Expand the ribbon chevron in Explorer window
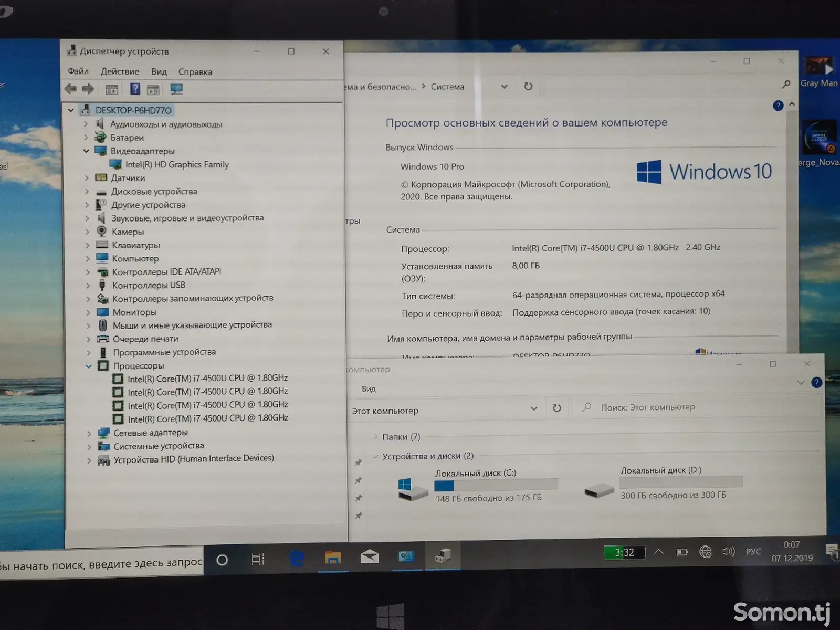 801,382
